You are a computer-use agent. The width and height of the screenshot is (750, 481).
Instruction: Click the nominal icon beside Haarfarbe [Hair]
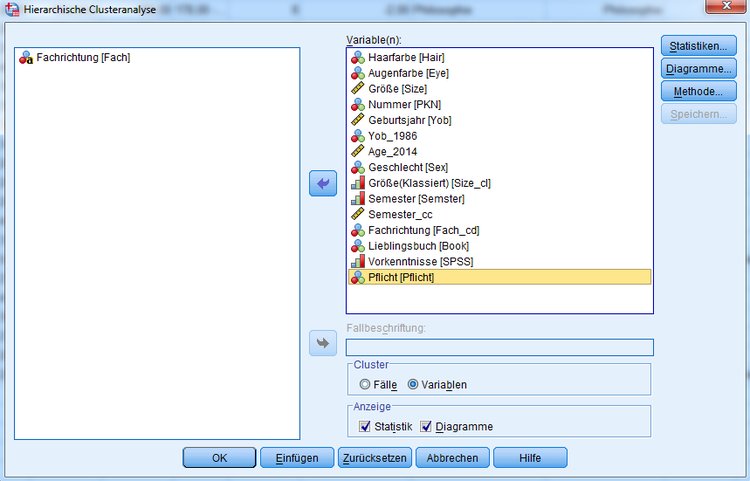tap(357, 57)
